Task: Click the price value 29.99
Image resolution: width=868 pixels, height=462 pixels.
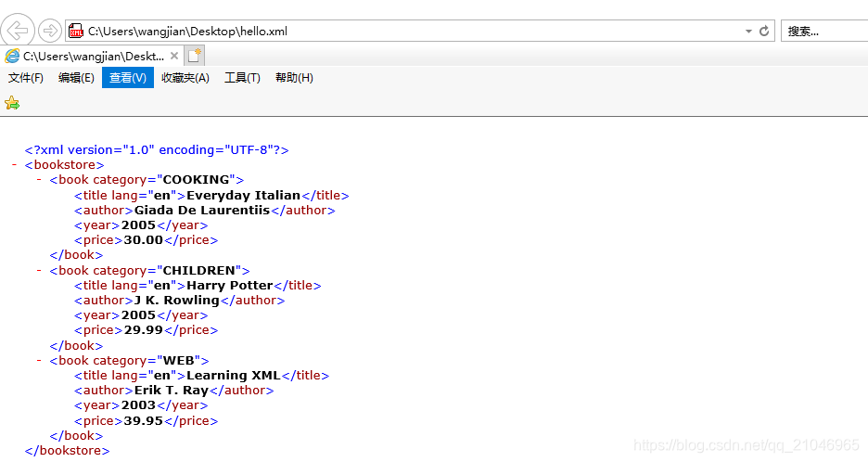Action: point(144,330)
